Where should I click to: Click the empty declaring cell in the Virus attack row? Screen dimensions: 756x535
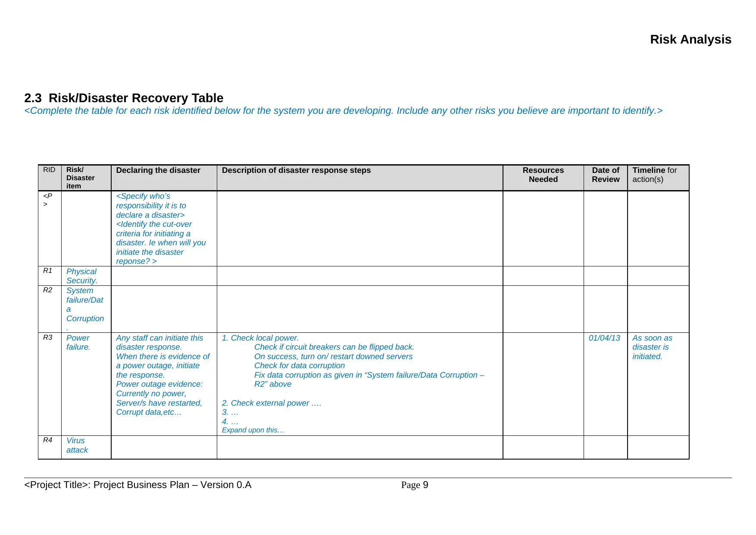pos(164,447)
